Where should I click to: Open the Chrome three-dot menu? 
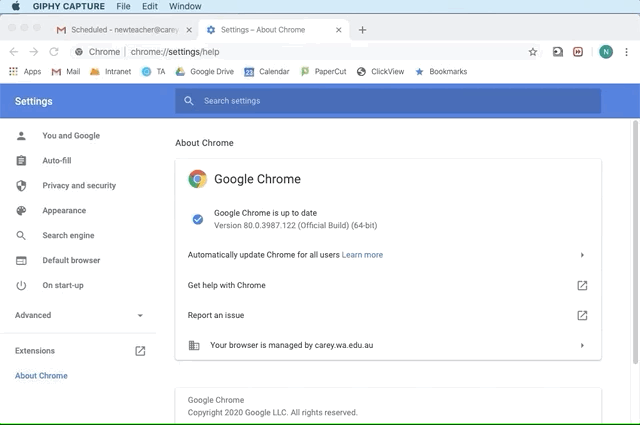point(626,52)
